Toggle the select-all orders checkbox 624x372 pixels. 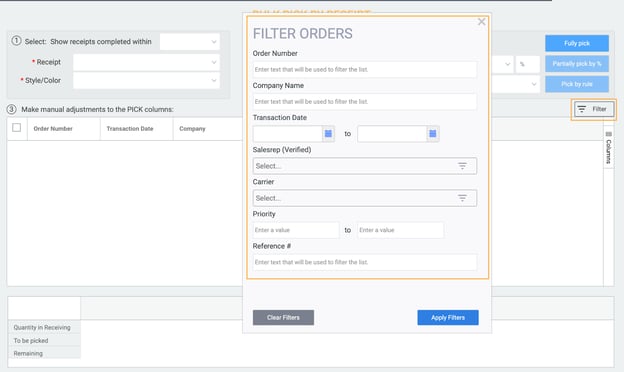17,128
